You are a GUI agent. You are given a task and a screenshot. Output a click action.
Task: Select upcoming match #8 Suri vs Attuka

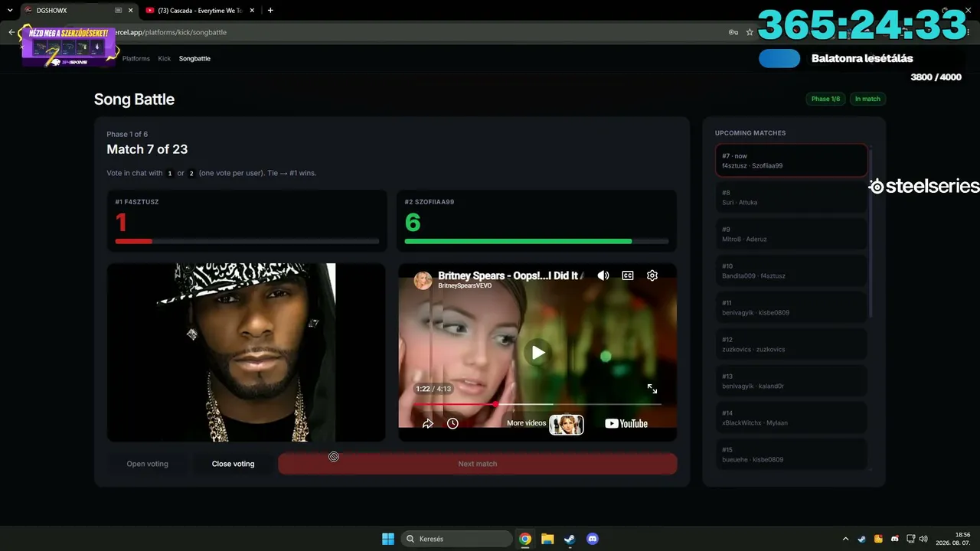(791, 197)
